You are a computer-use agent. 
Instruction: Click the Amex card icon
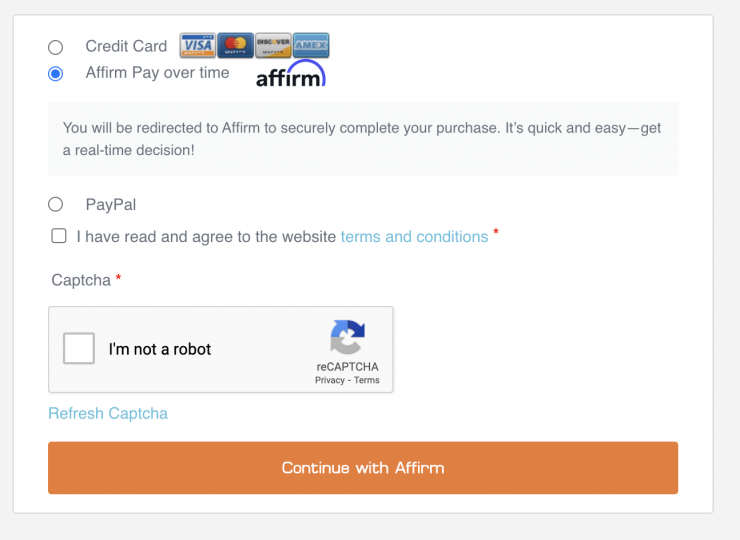click(x=311, y=45)
